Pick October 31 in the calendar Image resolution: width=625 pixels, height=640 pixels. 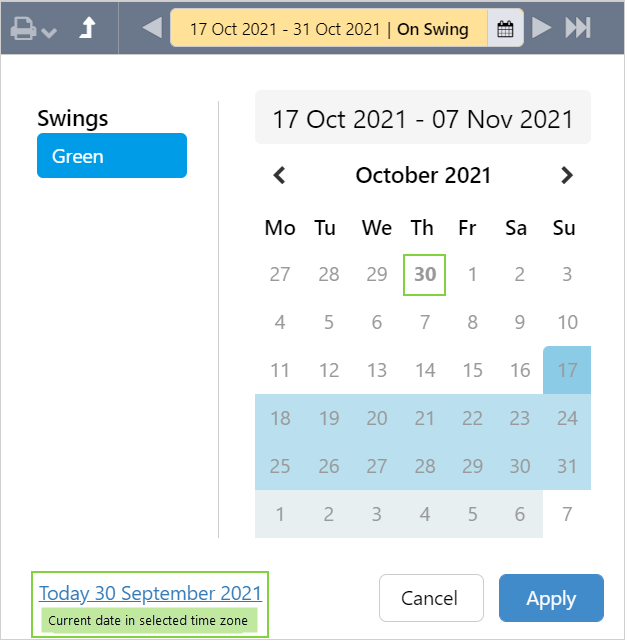567,466
